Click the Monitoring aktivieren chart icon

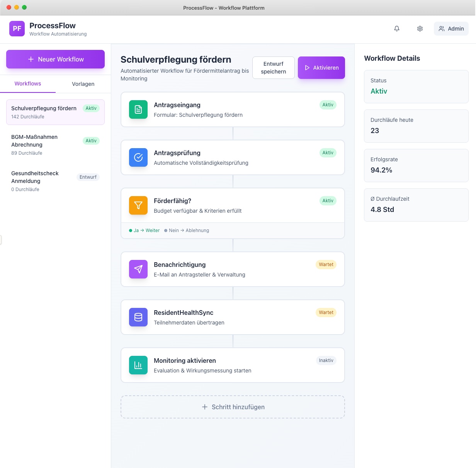click(x=138, y=365)
